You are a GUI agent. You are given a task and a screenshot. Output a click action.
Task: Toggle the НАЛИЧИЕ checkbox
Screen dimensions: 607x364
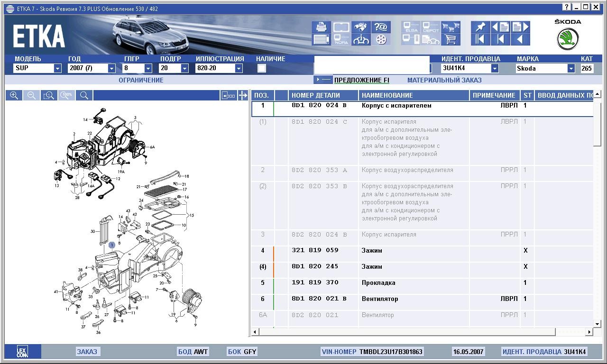tap(261, 68)
